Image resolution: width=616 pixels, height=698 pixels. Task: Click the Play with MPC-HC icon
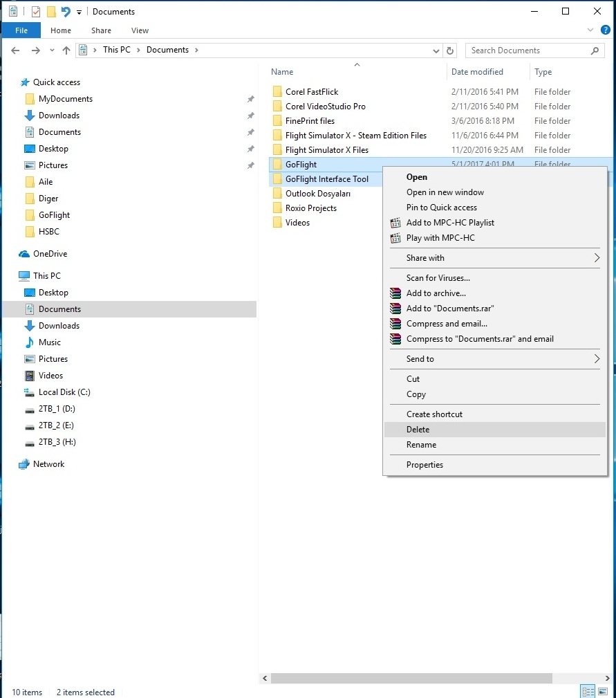tap(395, 238)
